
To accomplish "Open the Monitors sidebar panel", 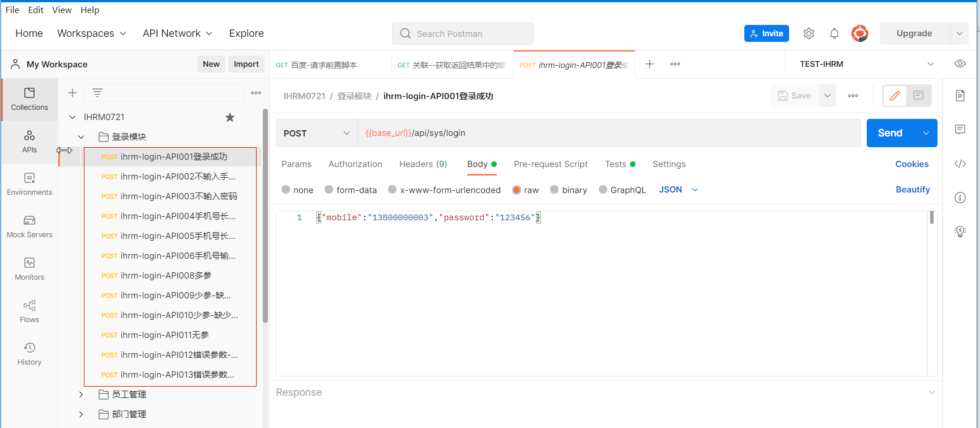I will (x=29, y=269).
